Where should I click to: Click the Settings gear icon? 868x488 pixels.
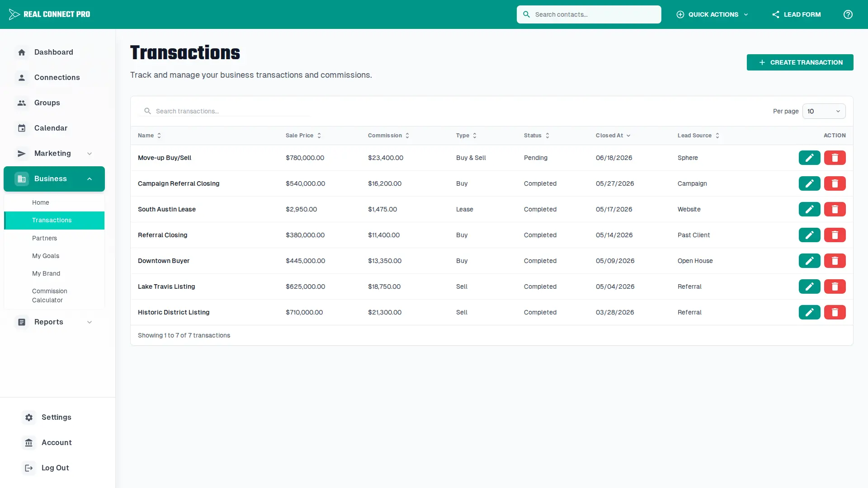pos(29,418)
